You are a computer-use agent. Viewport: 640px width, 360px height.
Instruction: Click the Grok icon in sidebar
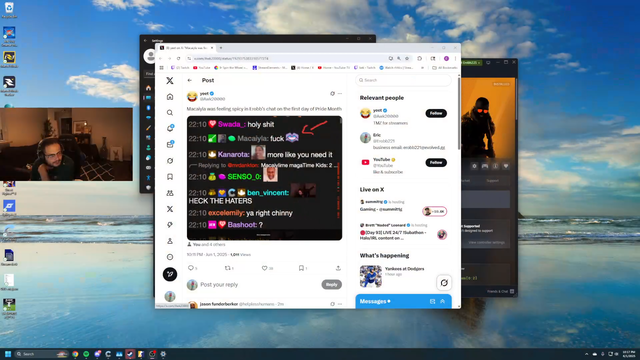(170, 161)
